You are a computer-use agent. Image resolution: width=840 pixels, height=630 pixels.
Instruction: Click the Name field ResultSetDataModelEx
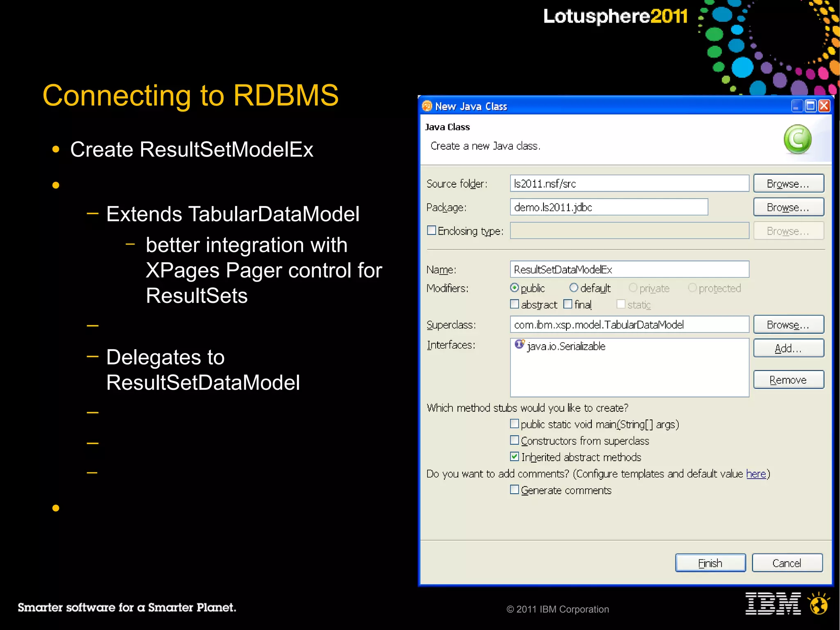pos(630,270)
